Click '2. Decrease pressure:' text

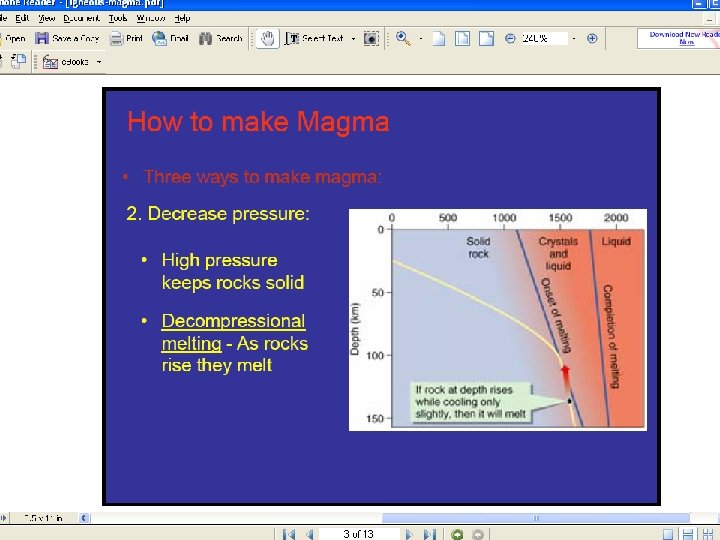coord(218,214)
